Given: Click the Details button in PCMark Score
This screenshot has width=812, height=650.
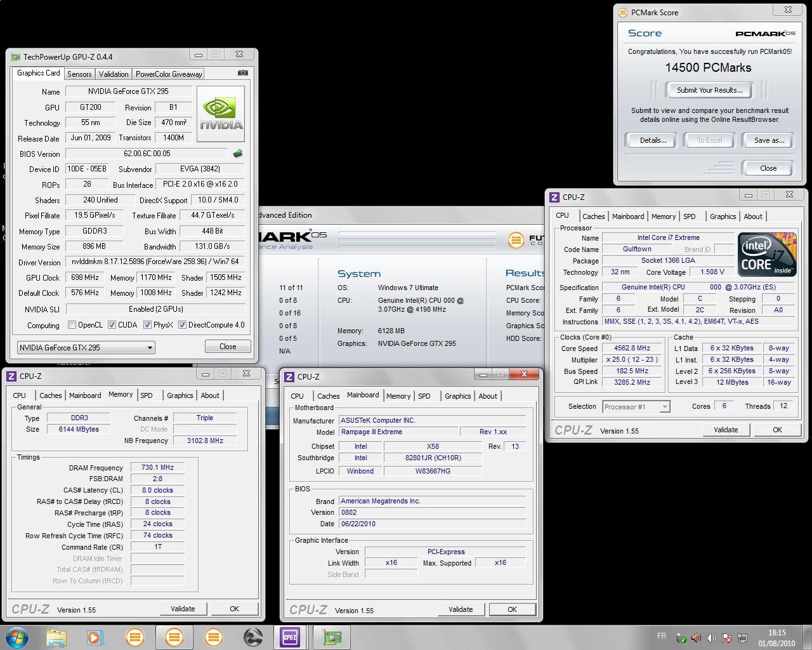Looking at the screenshot, I should pos(653,140).
